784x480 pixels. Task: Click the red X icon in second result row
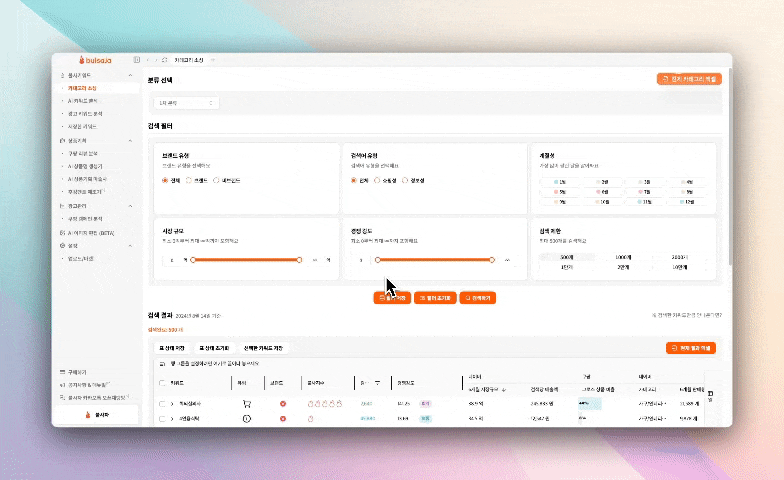pyautogui.click(x=283, y=418)
